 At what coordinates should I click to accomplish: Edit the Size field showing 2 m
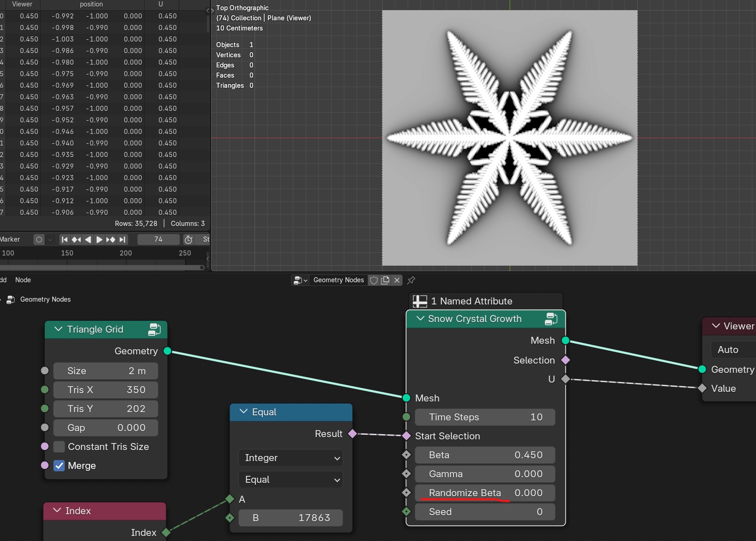106,371
